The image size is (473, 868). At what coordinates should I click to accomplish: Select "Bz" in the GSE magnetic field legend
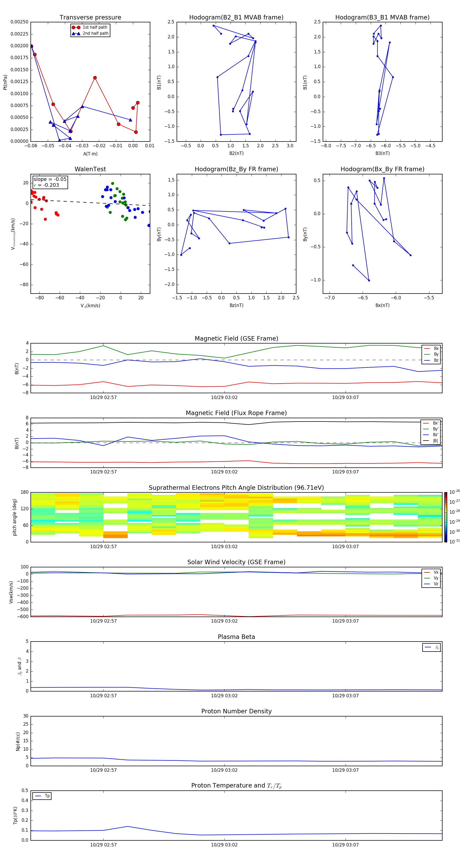(x=431, y=361)
